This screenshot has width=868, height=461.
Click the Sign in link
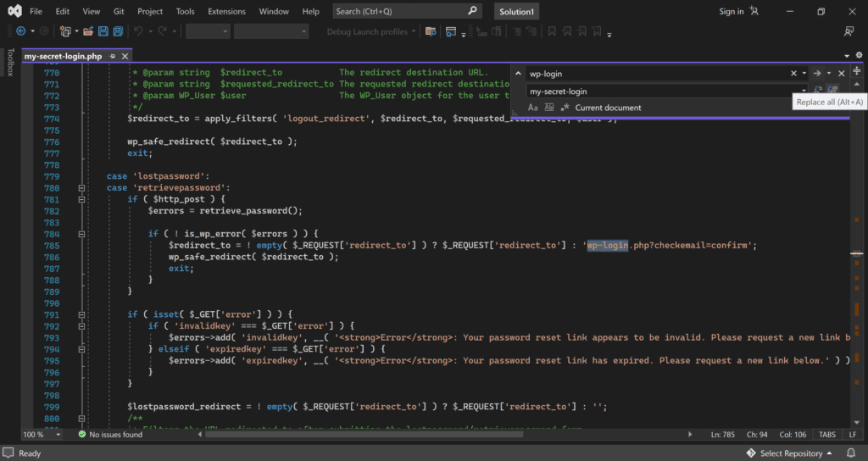731,11
